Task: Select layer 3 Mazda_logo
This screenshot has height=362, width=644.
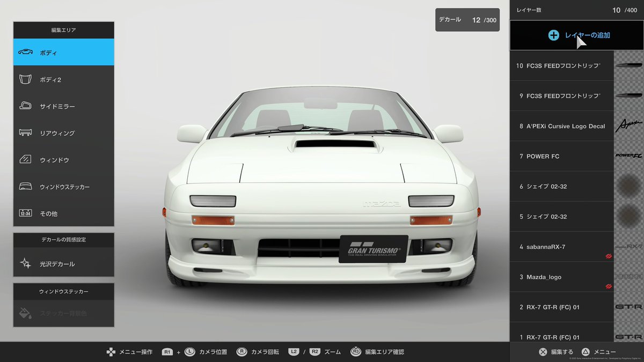Action: click(x=561, y=277)
